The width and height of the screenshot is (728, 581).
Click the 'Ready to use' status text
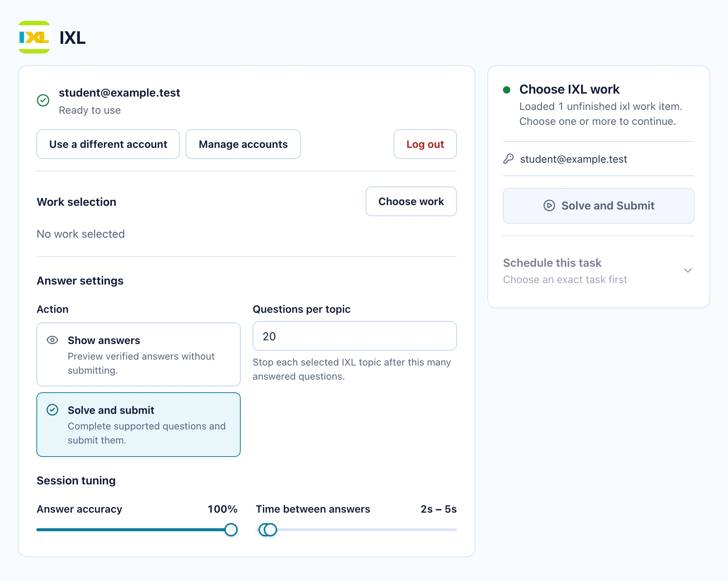pyautogui.click(x=90, y=110)
